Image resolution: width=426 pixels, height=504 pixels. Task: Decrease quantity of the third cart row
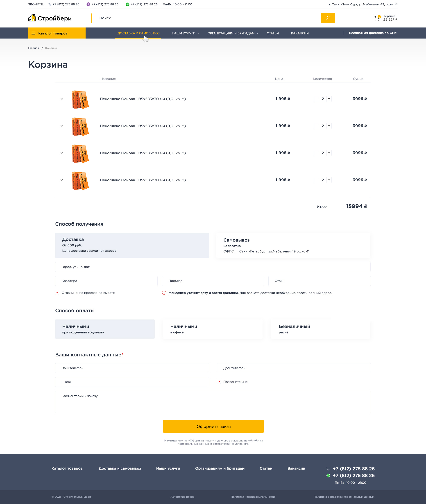tap(316, 153)
